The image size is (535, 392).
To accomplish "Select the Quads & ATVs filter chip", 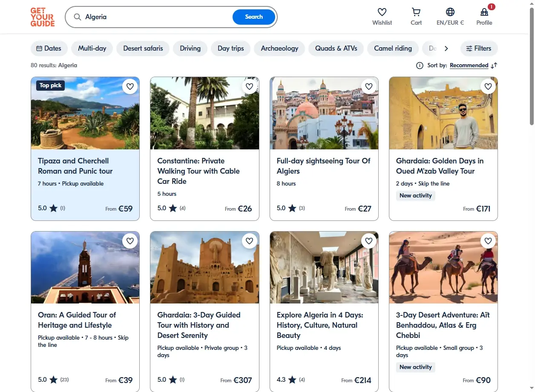I will coord(336,48).
